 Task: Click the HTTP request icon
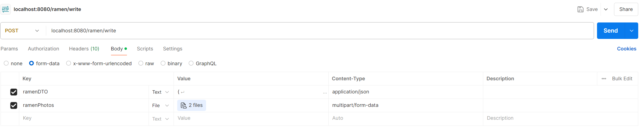5,9
